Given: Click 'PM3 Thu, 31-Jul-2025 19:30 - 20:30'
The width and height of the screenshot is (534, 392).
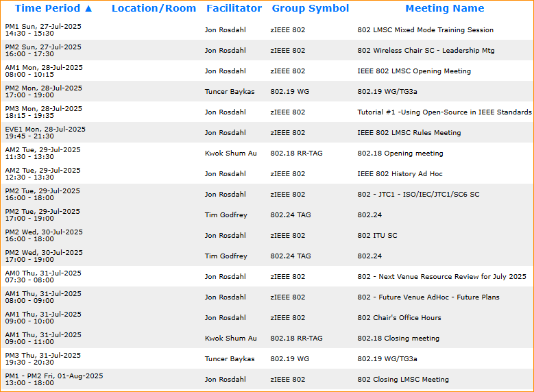Looking at the screenshot, I should (43, 358).
